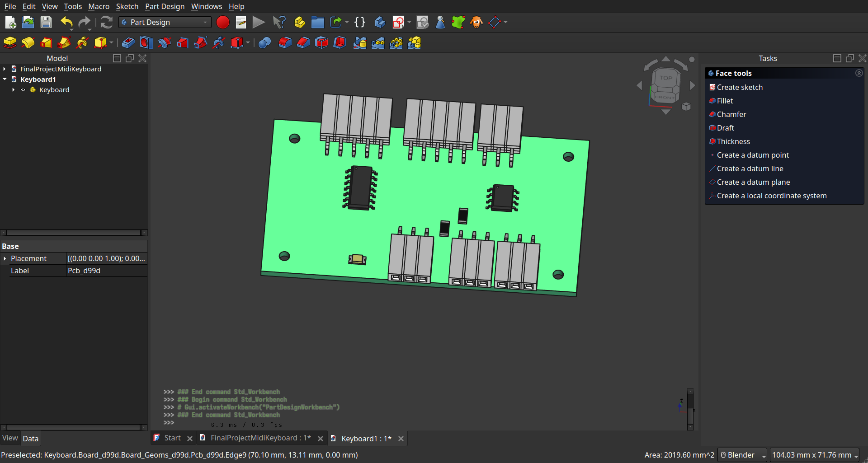Open the dimension units dropdown in status bar
The height and width of the screenshot is (463, 868).
click(x=815, y=455)
